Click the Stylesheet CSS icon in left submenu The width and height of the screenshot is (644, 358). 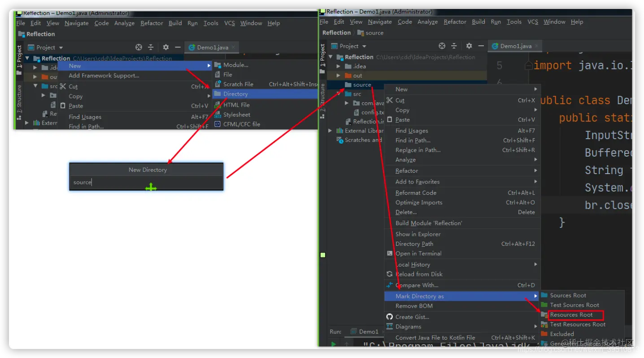[218, 115]
